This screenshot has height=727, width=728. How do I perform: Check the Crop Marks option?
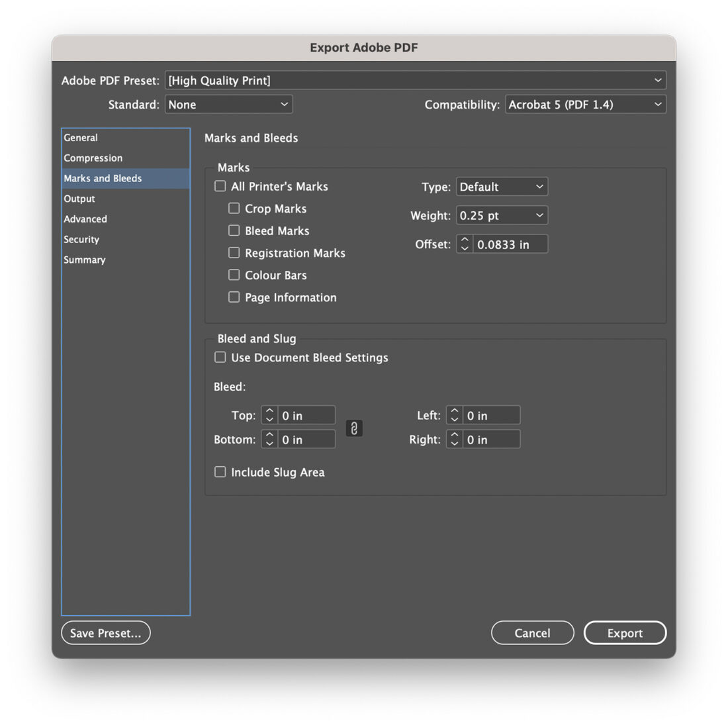coord(234,208)
